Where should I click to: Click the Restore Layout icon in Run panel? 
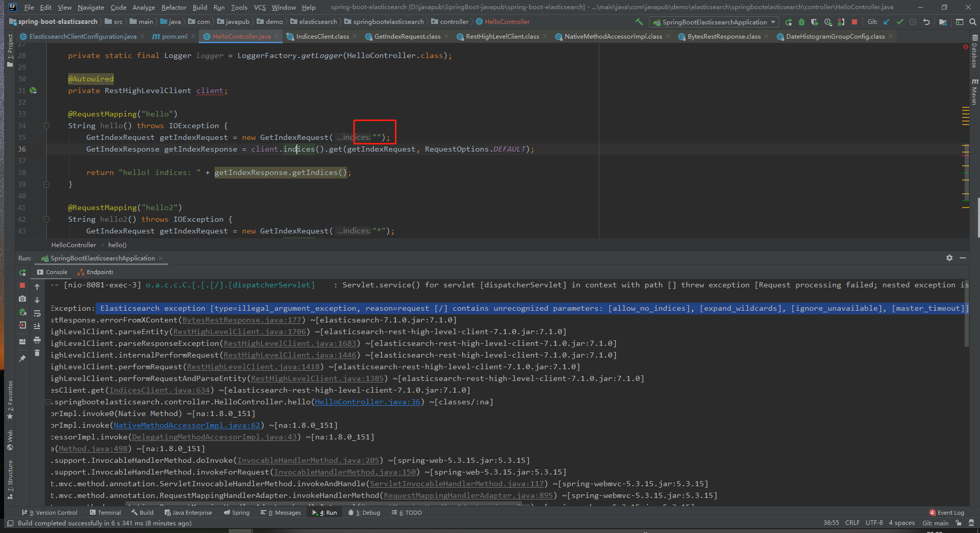[x=22, y=342]
